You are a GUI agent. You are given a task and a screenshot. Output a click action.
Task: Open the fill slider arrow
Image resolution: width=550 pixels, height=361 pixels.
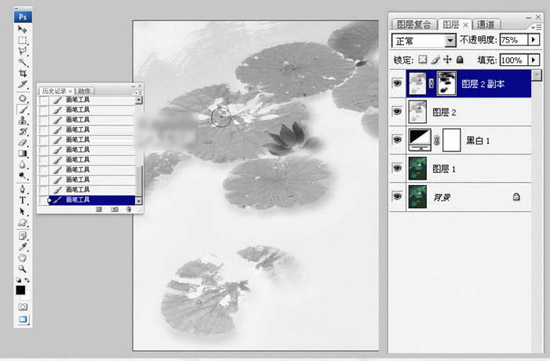534,60
